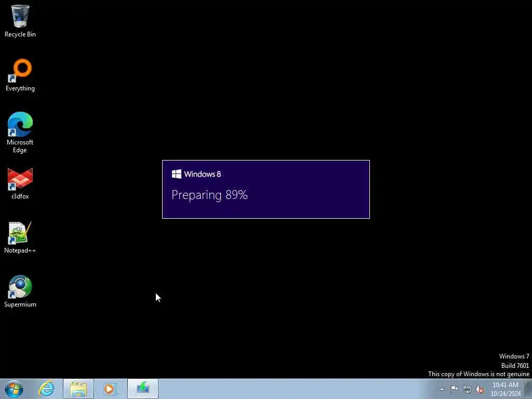Open the network status tray icon
Image resolution: width=532 pixels, height=399 pixels.
(x=467, y=389)
